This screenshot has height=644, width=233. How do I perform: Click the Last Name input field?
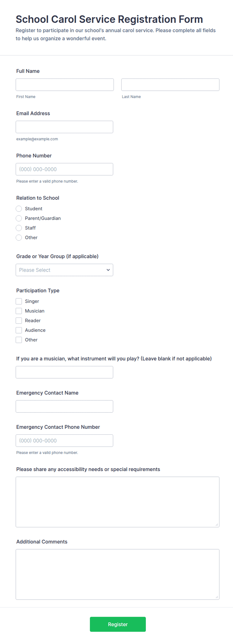170,85
